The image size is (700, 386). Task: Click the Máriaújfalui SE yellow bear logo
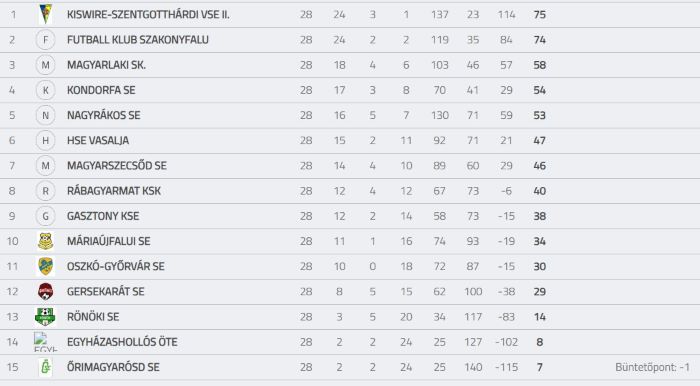(x=46, y=241)
